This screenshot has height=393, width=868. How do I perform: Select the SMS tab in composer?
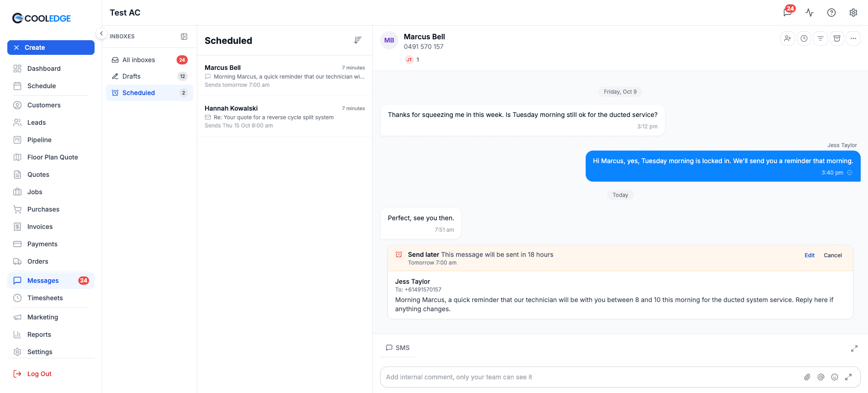click(x=397, y=348)
